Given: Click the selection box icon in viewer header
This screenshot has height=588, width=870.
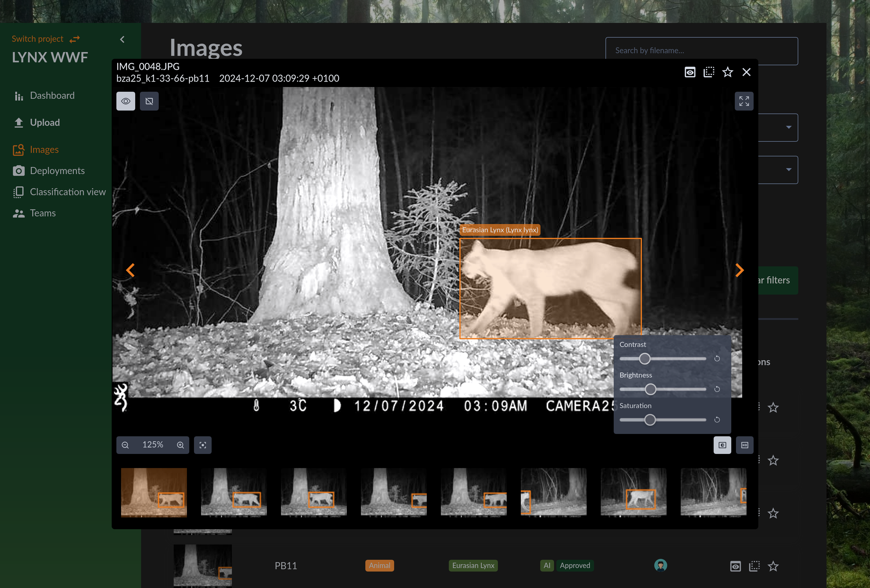Looking at the screenshot, I should tap(709, 72).
